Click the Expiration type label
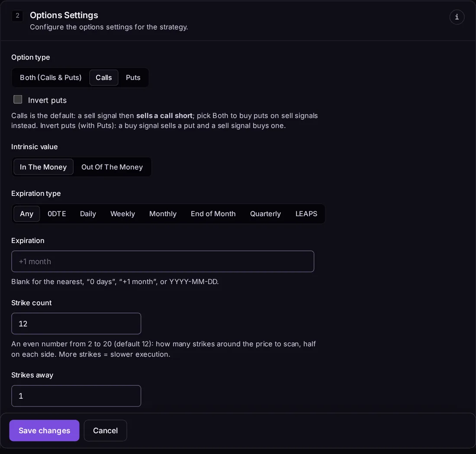 pos(36,193)
